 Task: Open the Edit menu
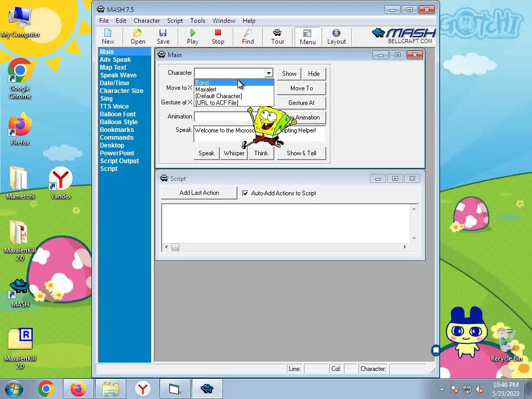click(121, 21)
